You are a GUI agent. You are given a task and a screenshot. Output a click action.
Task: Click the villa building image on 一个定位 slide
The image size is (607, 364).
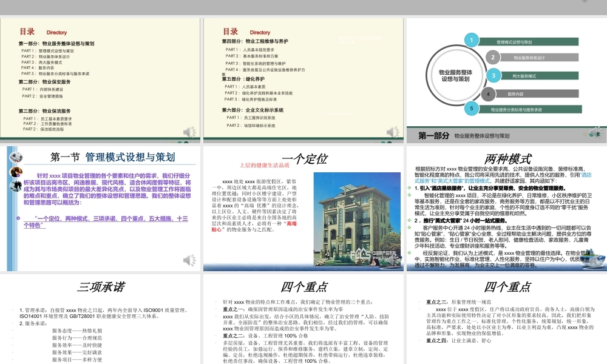[x=357, y=219]
